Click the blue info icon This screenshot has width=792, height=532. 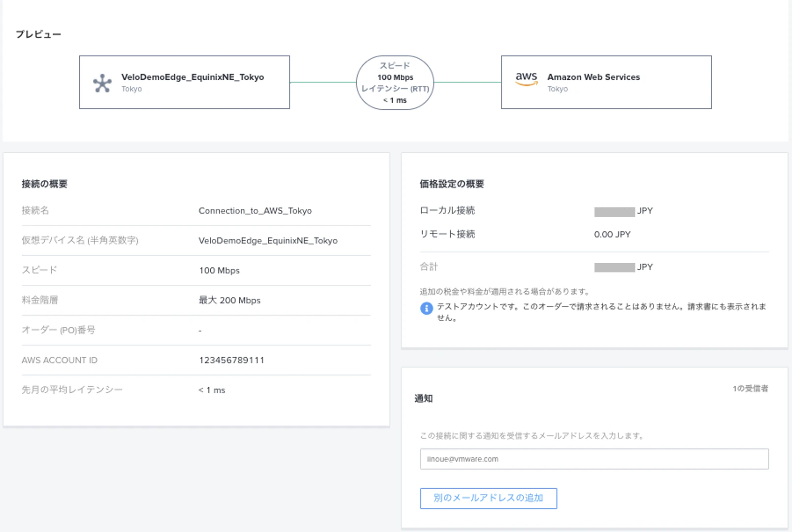tap(427, 308)
